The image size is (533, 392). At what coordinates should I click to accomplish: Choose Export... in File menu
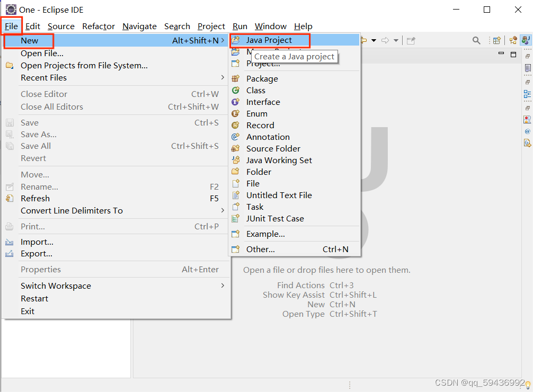pos(115,254)
